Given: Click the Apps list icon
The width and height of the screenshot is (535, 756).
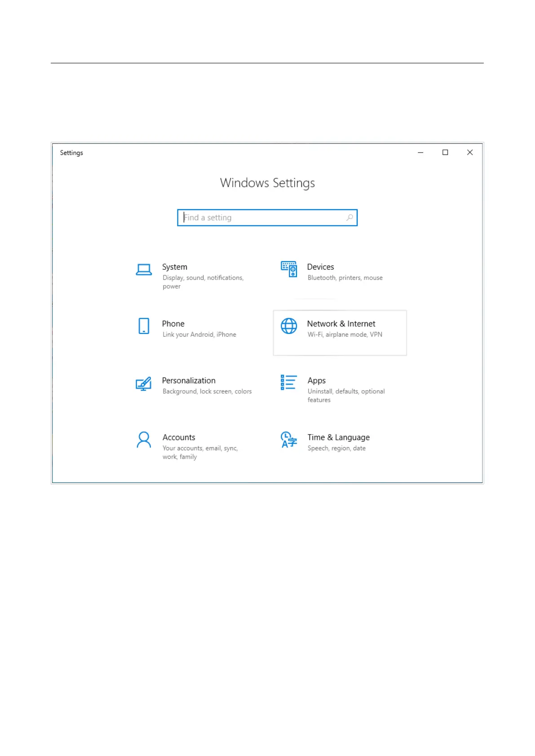Looking at the screenshot, I should (288, 382).
